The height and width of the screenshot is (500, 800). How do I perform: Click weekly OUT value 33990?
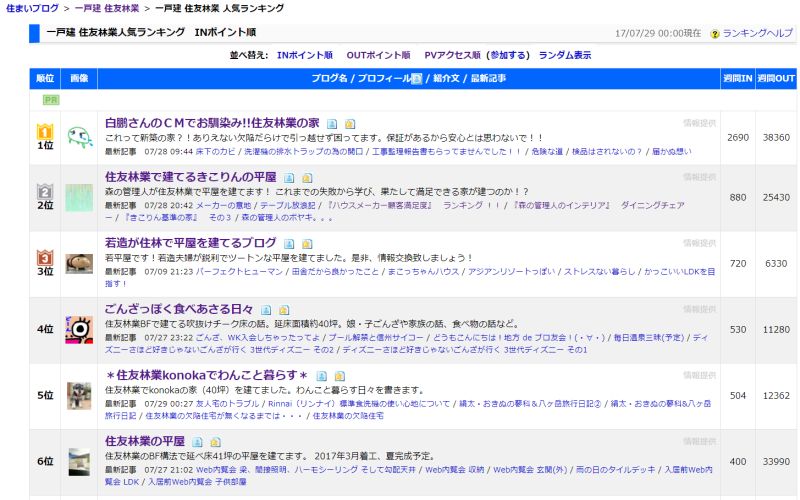click(x=776, y=462)
